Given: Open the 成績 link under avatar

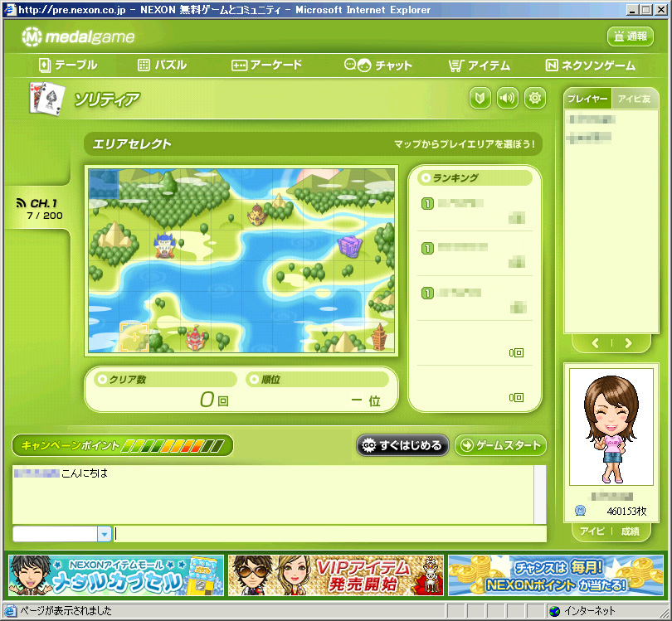Looking at the screenshot, I should tap(630, 531).
